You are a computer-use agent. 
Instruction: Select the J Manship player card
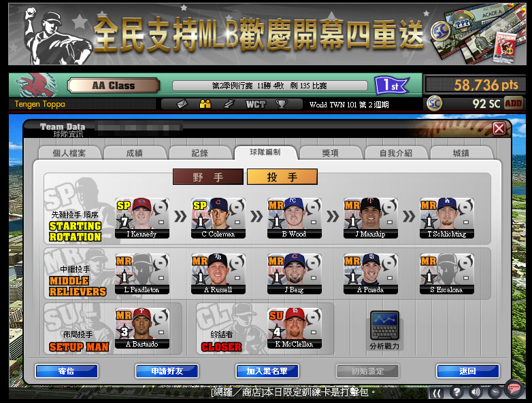pyautogui.click(x=371, y=218)
